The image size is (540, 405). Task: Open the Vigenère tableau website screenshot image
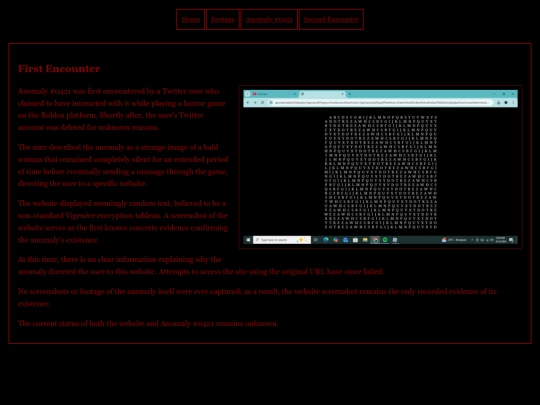[381, 167]
